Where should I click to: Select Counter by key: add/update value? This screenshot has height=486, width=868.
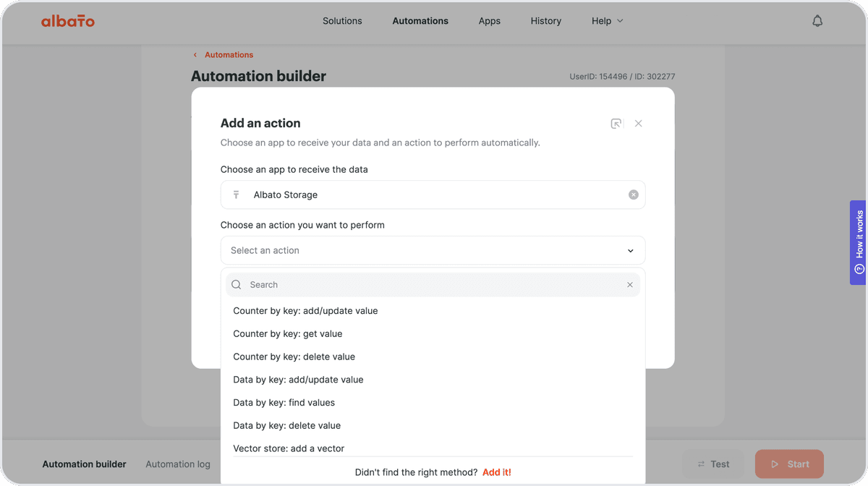point(433,311)
